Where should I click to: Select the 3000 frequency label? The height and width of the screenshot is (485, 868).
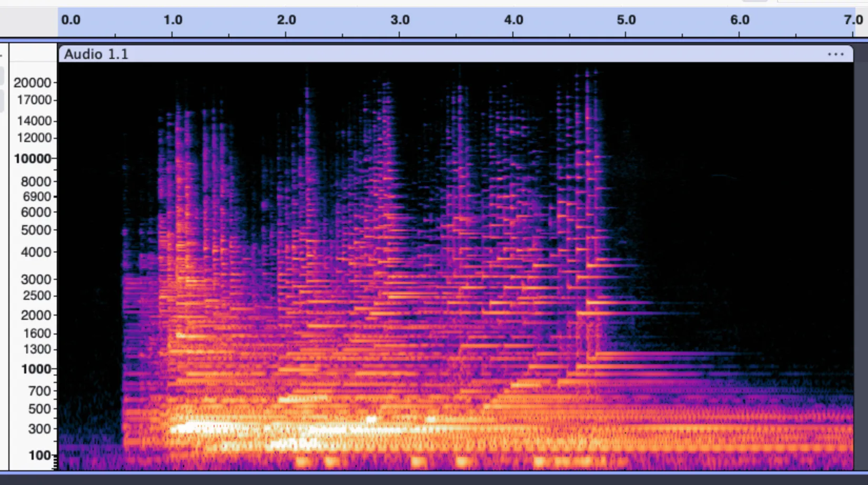36,279
